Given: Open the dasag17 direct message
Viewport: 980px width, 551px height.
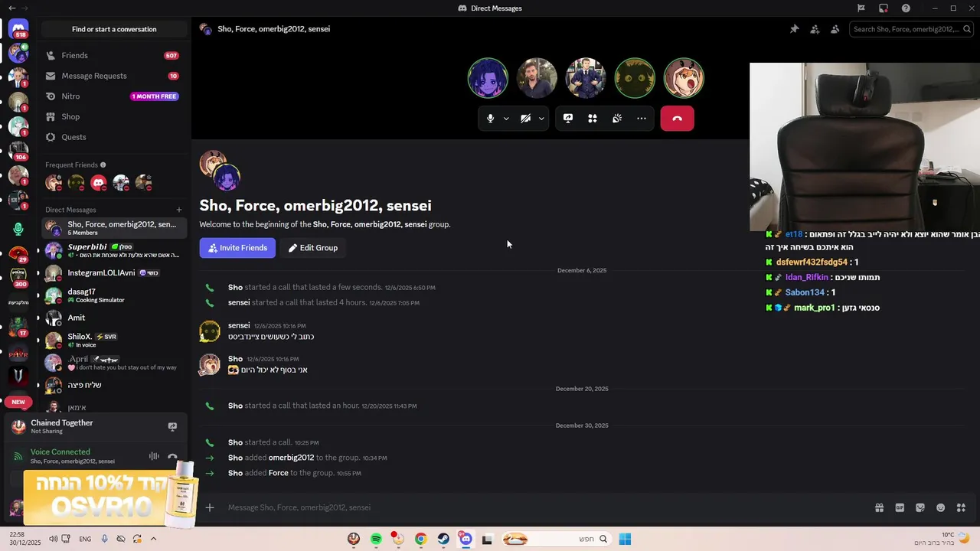Looking at the screenshot, I should pos(113,295).
